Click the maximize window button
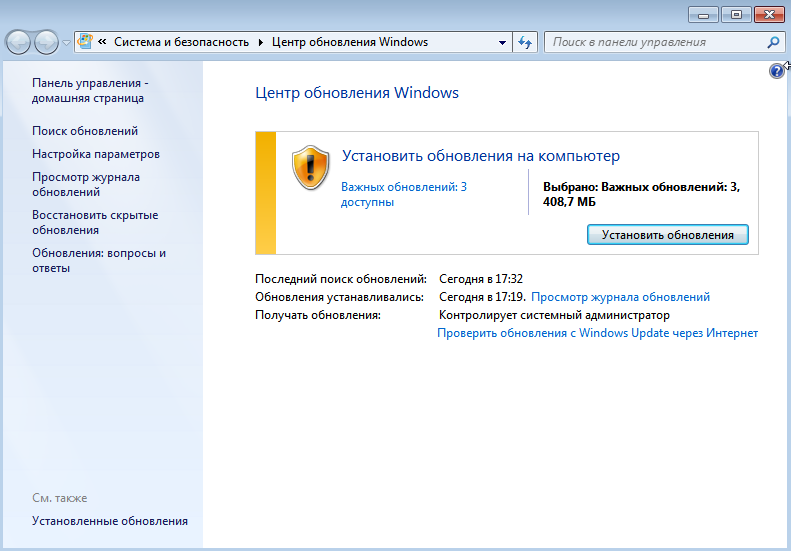This screenshot has height=551, width=791. [x=736, y=15]
